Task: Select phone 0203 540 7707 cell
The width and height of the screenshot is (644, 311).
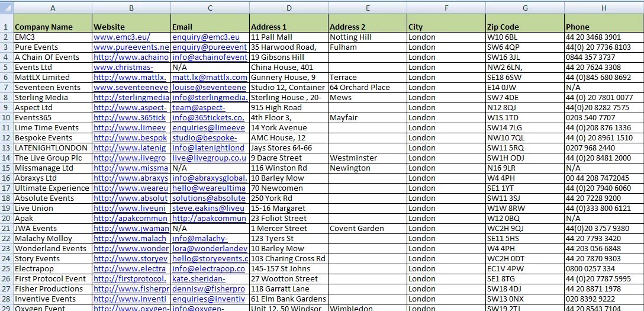Action: pos(604,117)
